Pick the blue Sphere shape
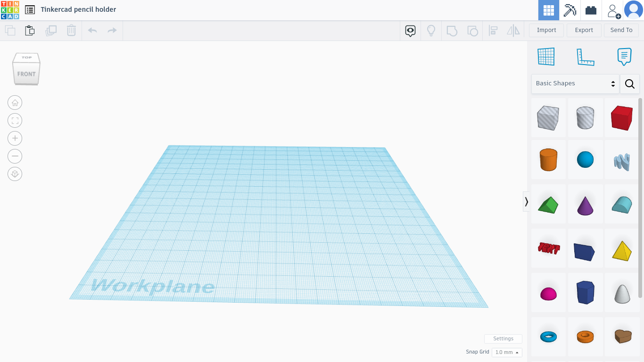Screen dimensions: 644x362 click(x=585, y=159)
